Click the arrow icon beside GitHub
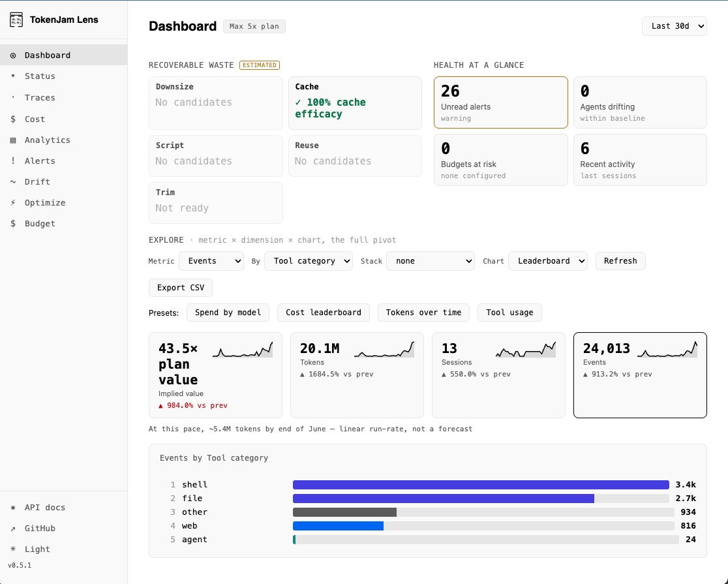The image size is (728, 584). (x=13, y=529)
